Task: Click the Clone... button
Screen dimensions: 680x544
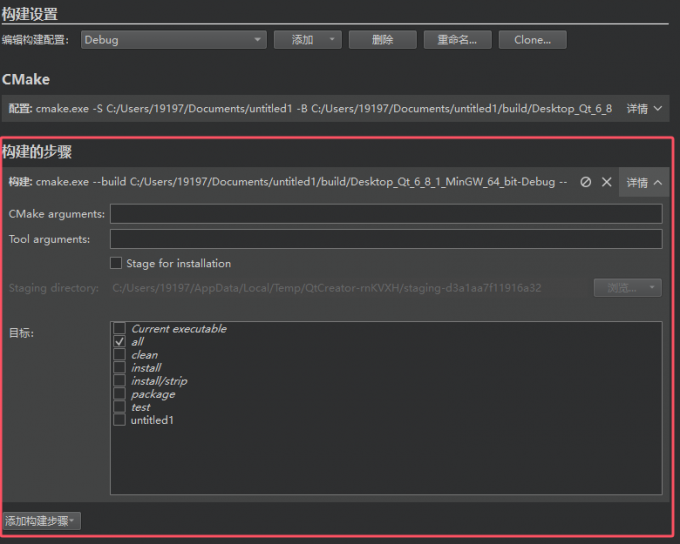Action: coord(532,40)
